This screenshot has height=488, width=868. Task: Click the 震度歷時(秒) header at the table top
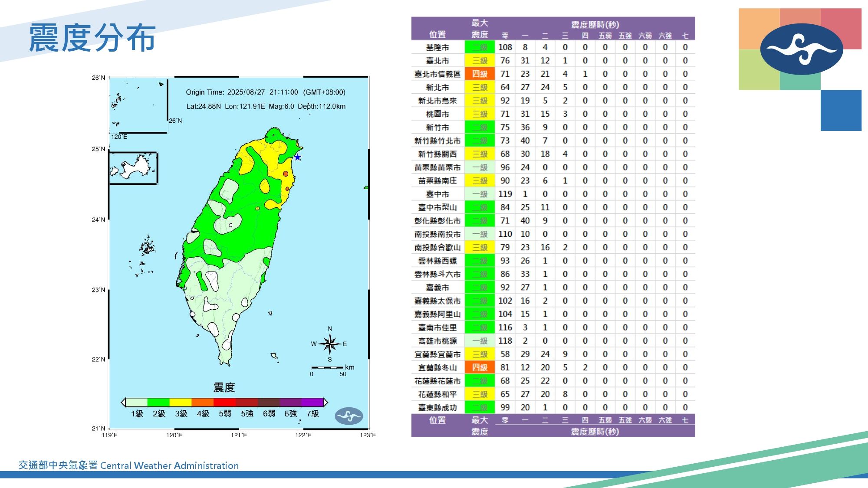[x=595, y=24]
